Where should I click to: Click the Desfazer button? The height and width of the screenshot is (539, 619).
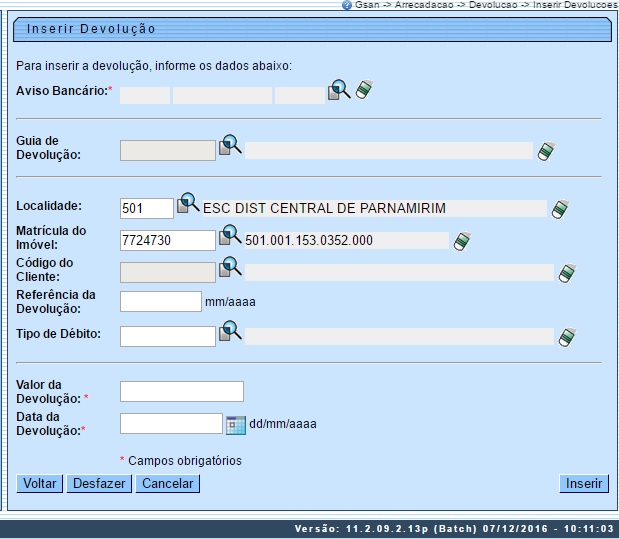click(99, 484)
